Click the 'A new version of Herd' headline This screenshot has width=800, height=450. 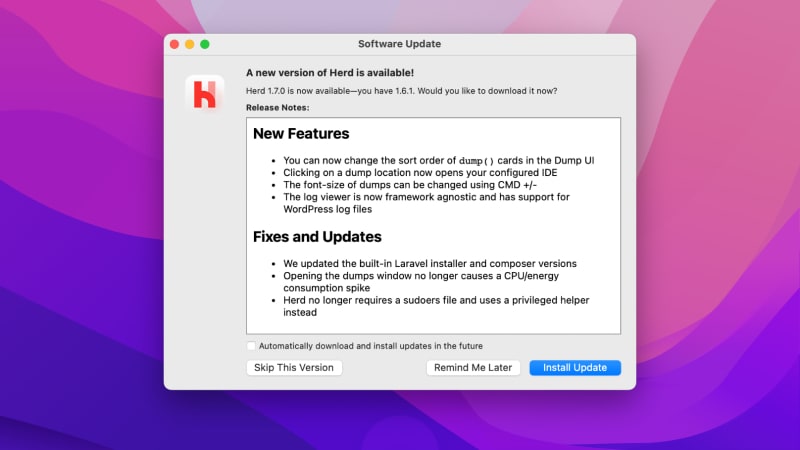pyautogui.click(x=330, y=73)
